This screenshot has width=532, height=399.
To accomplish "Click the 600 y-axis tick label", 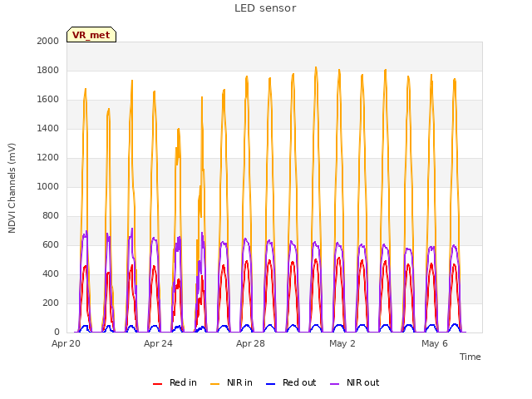I will [x=51, y=244].
